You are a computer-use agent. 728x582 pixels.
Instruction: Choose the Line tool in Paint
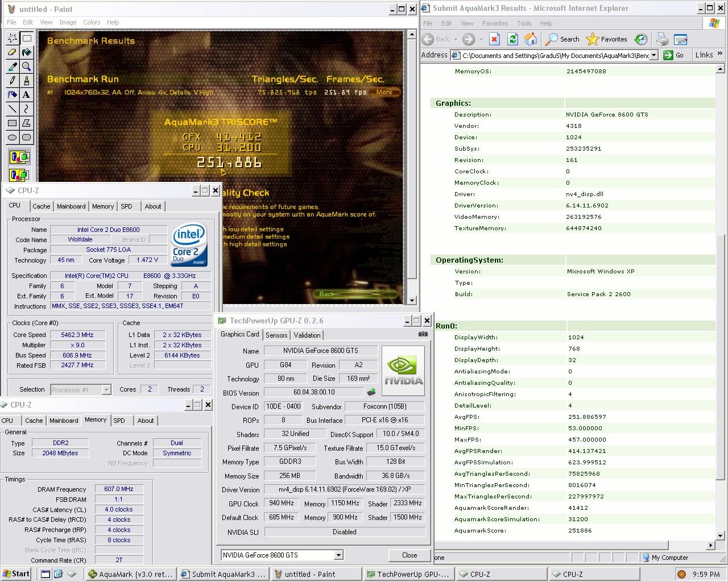[x=12, y=109]
